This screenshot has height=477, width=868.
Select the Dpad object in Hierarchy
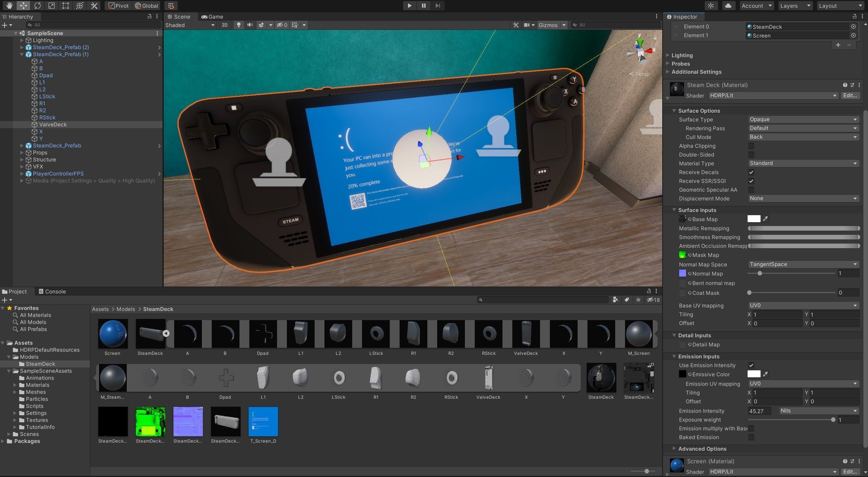[x=46, y=75]
